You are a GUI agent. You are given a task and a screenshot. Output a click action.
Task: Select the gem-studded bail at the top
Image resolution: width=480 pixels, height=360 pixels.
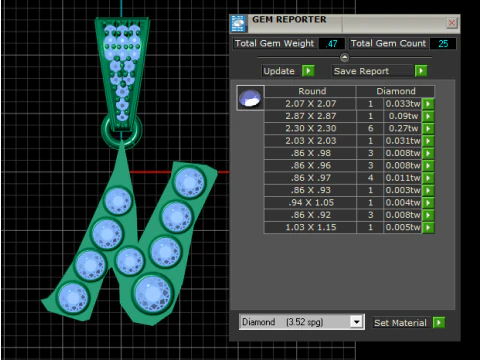122,73
